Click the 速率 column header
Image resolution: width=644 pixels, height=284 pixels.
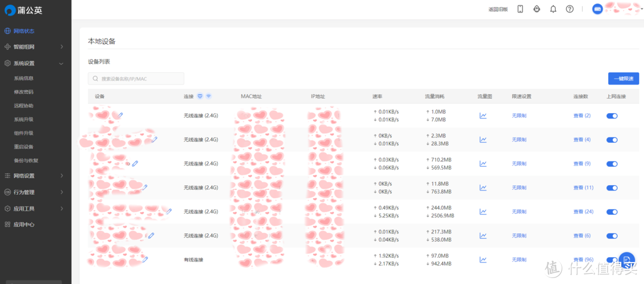(x=377, y=96)
